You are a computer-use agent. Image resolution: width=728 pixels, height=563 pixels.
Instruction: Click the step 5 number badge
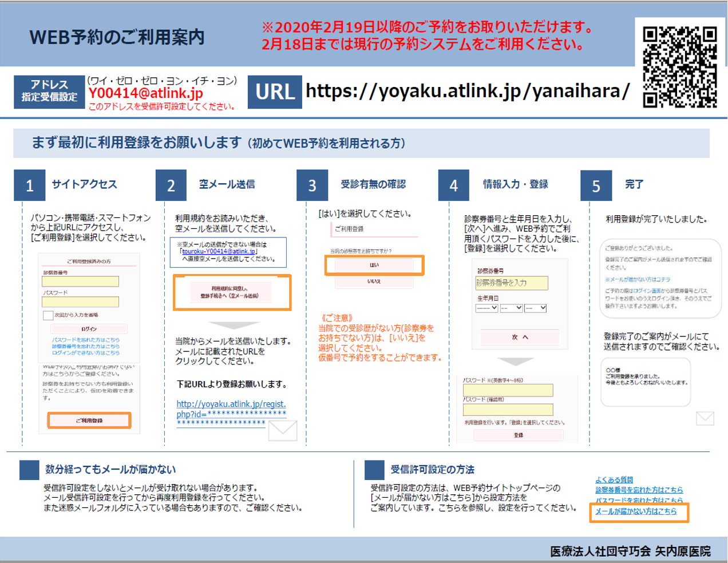596,185
